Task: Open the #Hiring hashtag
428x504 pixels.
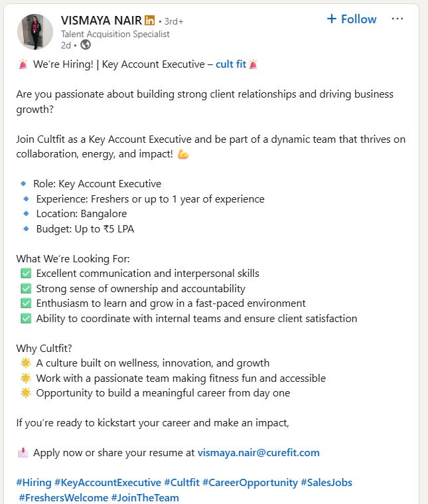Action: (x=33, y=483)
